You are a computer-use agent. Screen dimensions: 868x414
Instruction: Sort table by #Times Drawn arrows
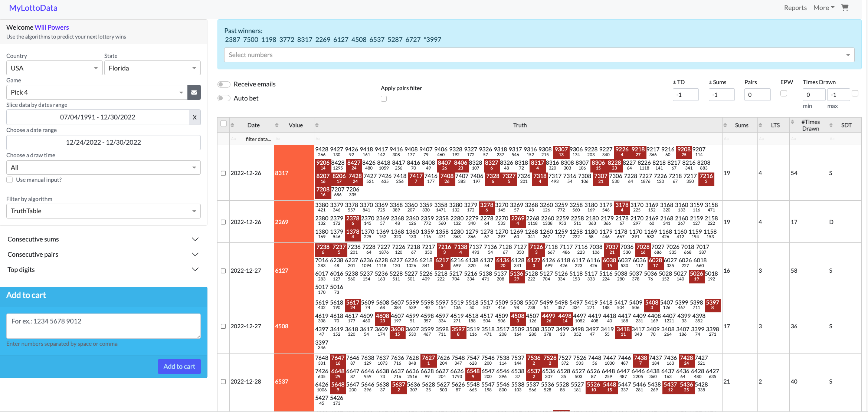pyautogui.click(x=792, y=122)
